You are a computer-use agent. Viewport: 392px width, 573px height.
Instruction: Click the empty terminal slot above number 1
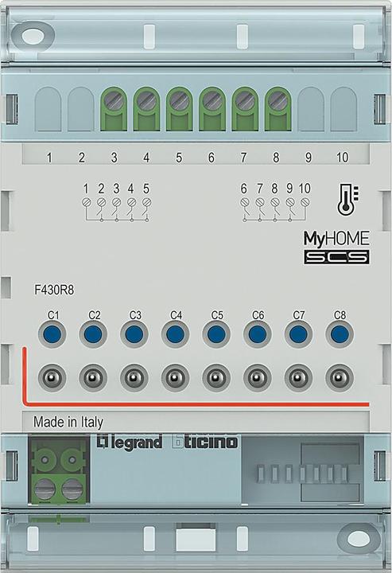click(x=48, y=109)
